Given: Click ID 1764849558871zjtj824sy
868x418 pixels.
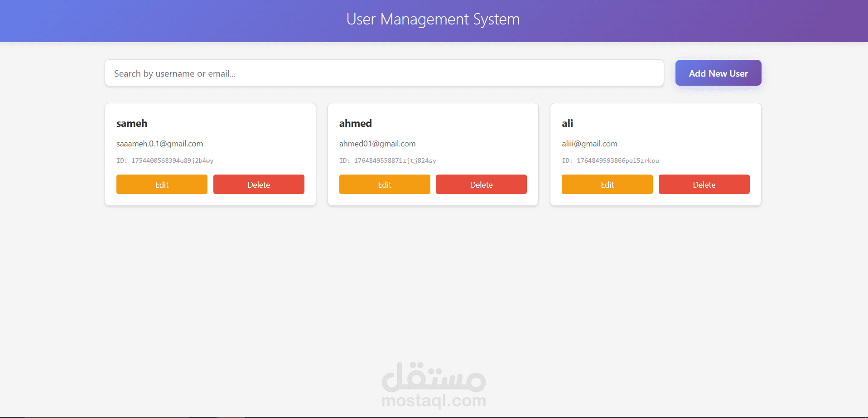Looking at the screenshot, I should pos(388,160).
